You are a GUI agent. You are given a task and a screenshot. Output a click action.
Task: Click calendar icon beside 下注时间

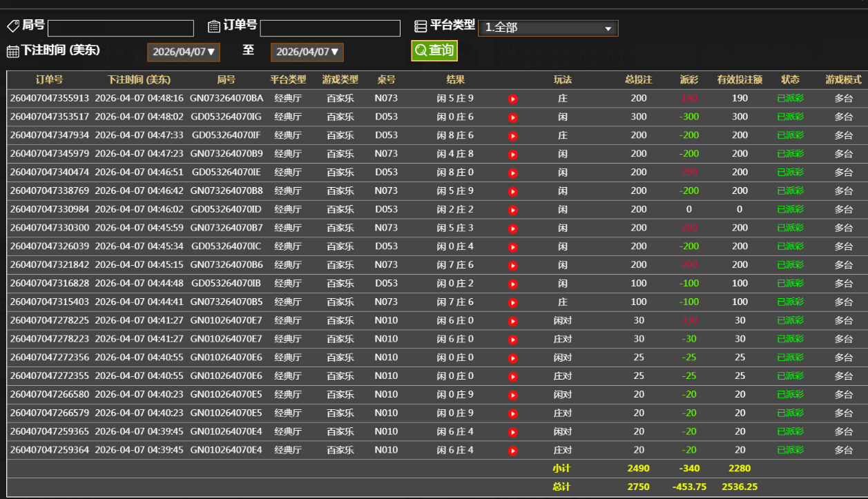pyautogui.click(x=12, y=51)
